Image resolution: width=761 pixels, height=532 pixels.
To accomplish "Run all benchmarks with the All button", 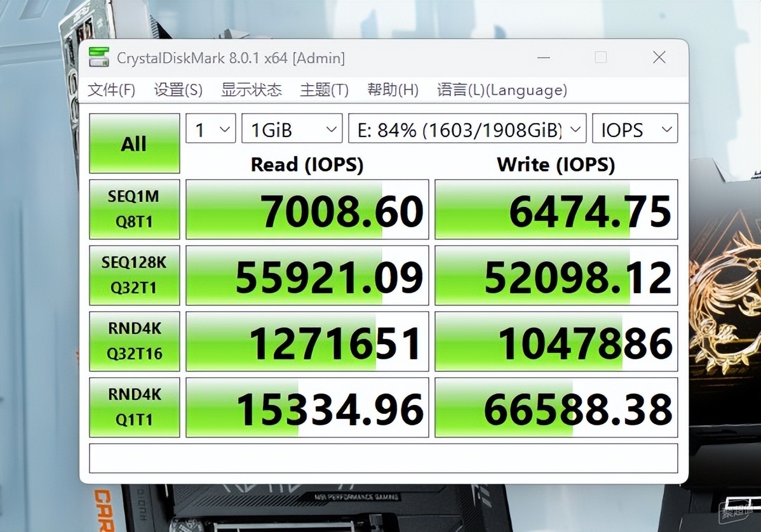I will click(x=134, y=143).
